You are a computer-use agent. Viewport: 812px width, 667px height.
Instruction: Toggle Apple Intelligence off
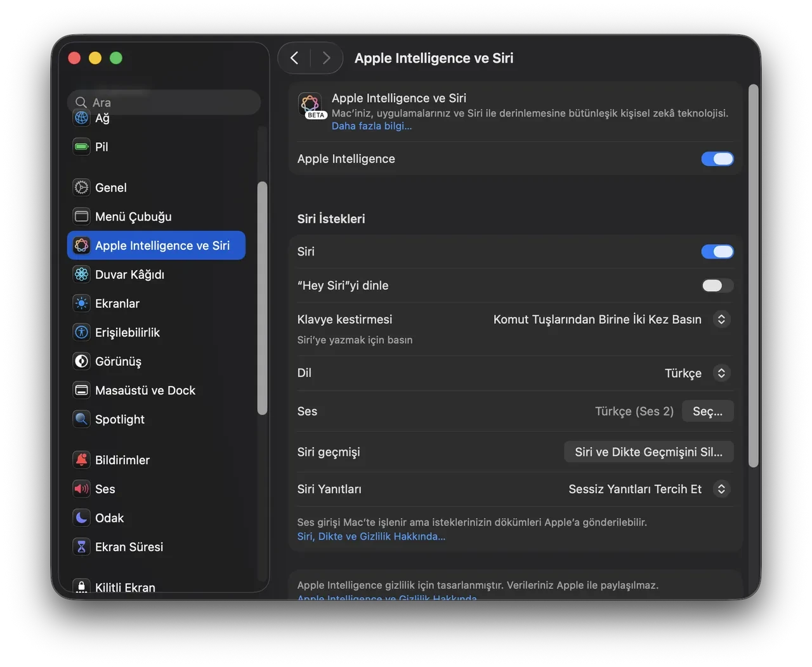tap(717, 159)
